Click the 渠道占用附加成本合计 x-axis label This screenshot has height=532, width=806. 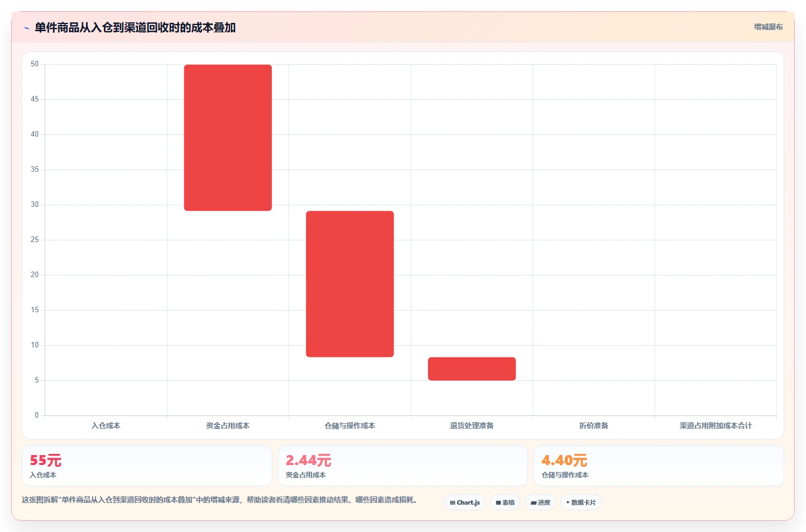click(716, 425)
